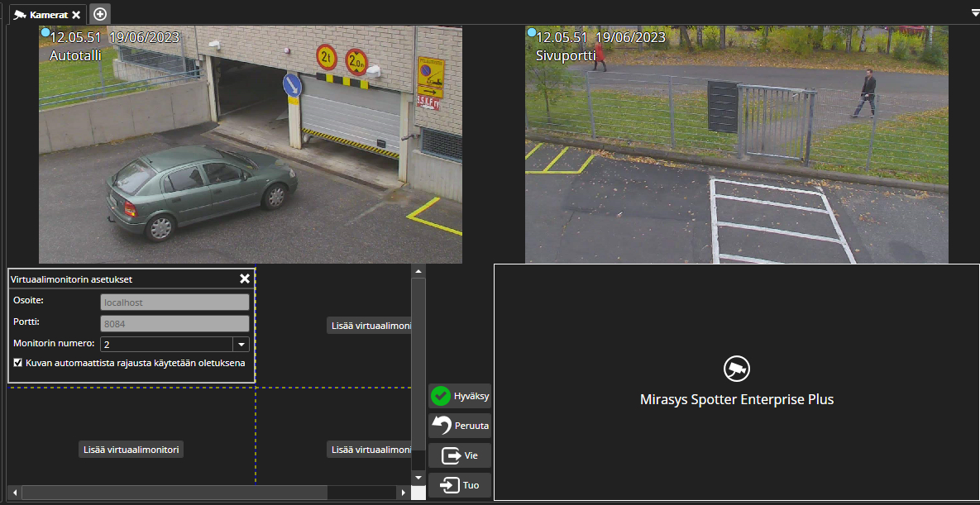Click the Vie export icon
The image size is (980, 505).
(452, 456)
